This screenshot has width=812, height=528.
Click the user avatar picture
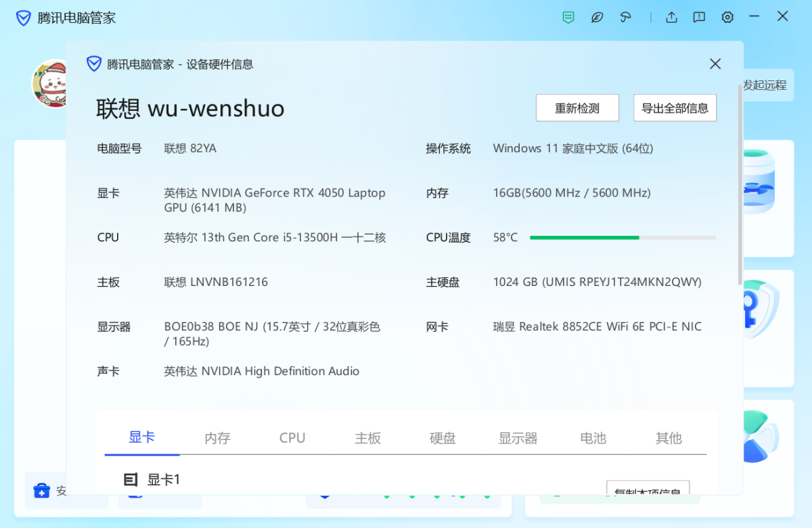point(49,83)
